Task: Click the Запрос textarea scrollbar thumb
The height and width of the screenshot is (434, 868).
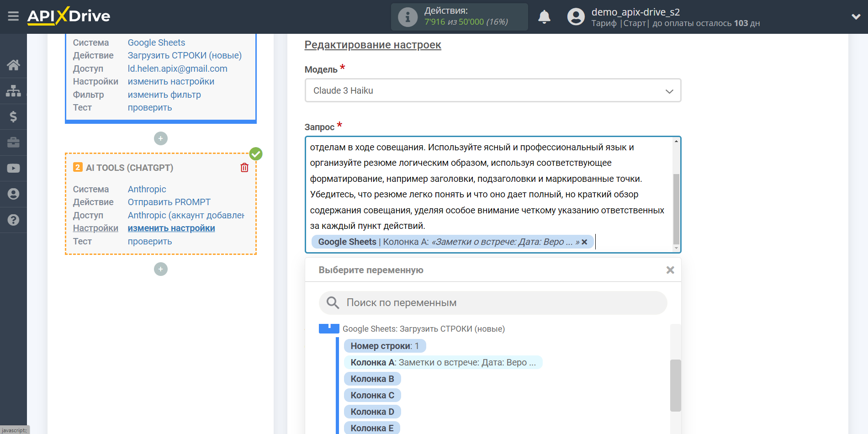Action: tap(676, 209)
